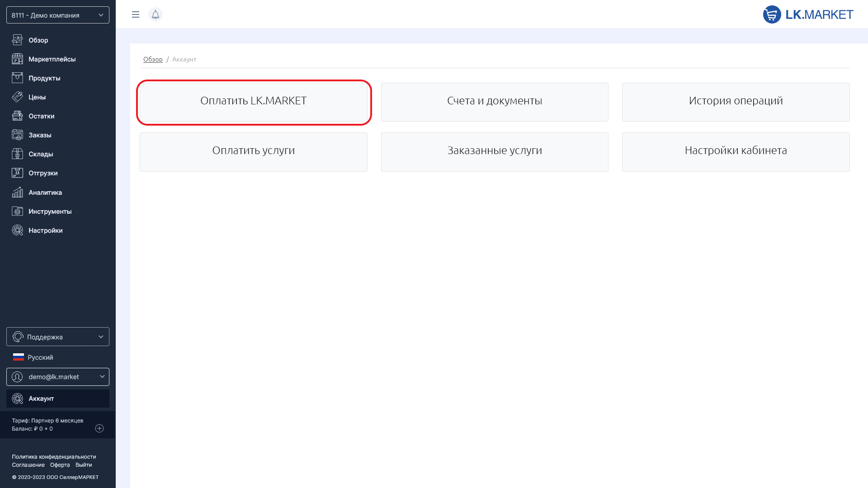Open the Оферта link
The width and height of the screenshot is (868, 488).
tap(60, 465)
